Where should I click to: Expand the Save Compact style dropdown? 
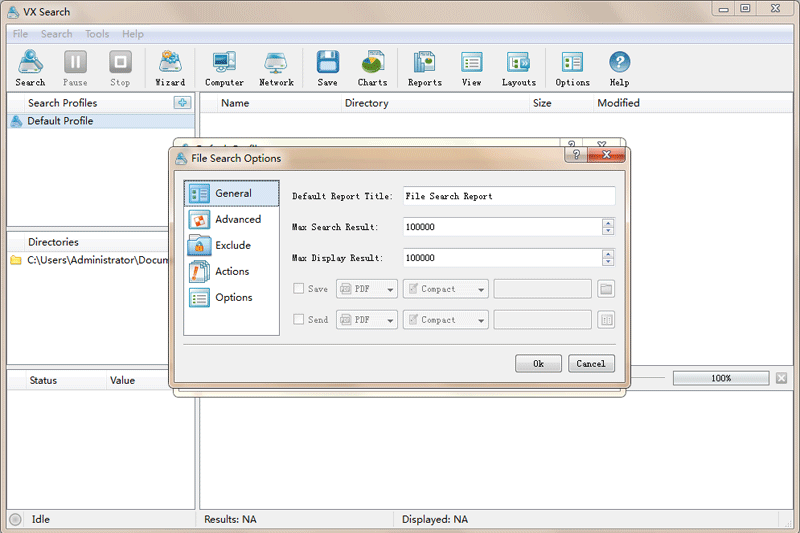point(445,289)
